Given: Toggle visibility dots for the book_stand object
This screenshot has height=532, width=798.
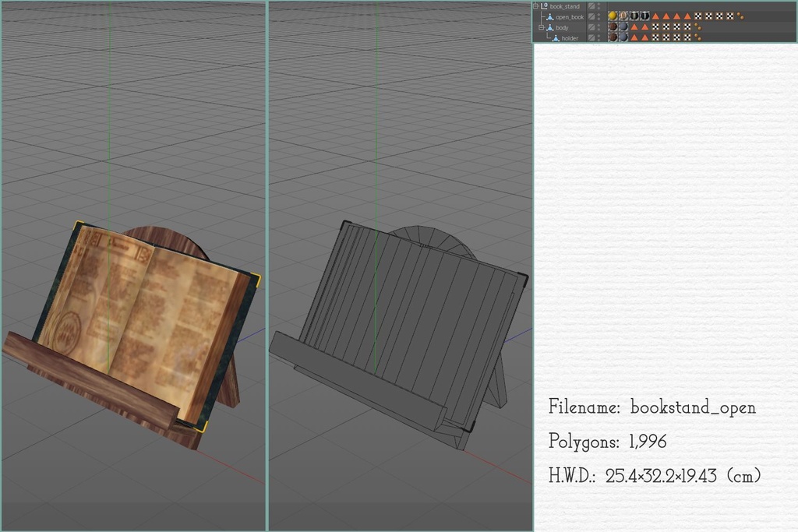Looking at the screenshot, I should (598, 6).
